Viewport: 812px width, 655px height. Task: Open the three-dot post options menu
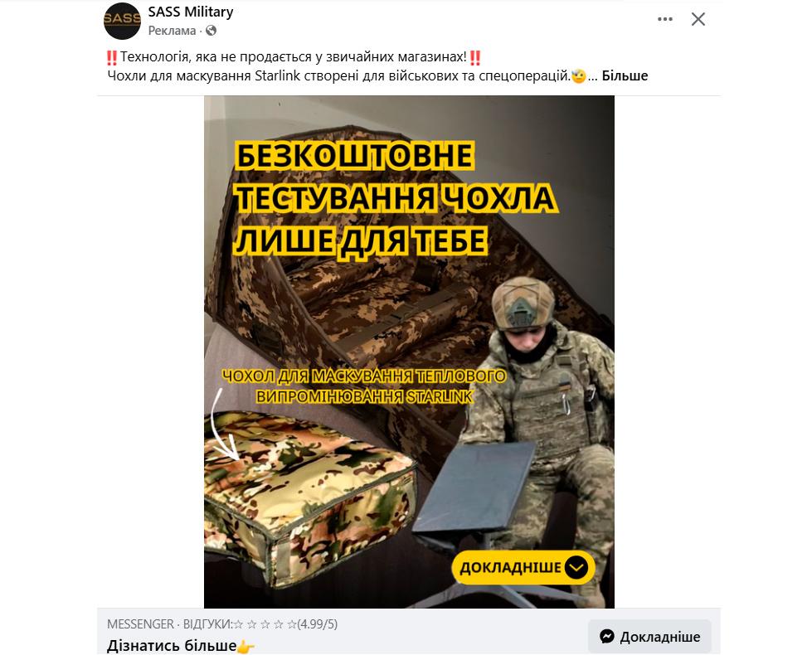click(665, 19)
